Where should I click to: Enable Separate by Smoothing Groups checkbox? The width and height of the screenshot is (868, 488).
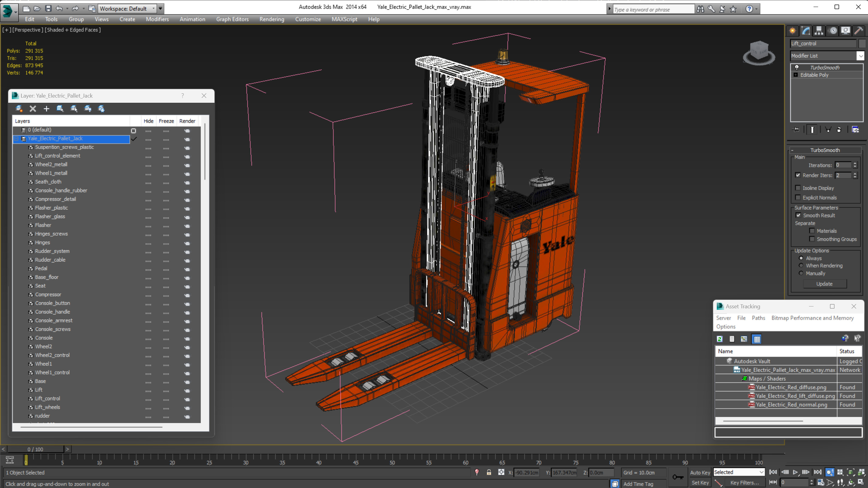[812, 239]
